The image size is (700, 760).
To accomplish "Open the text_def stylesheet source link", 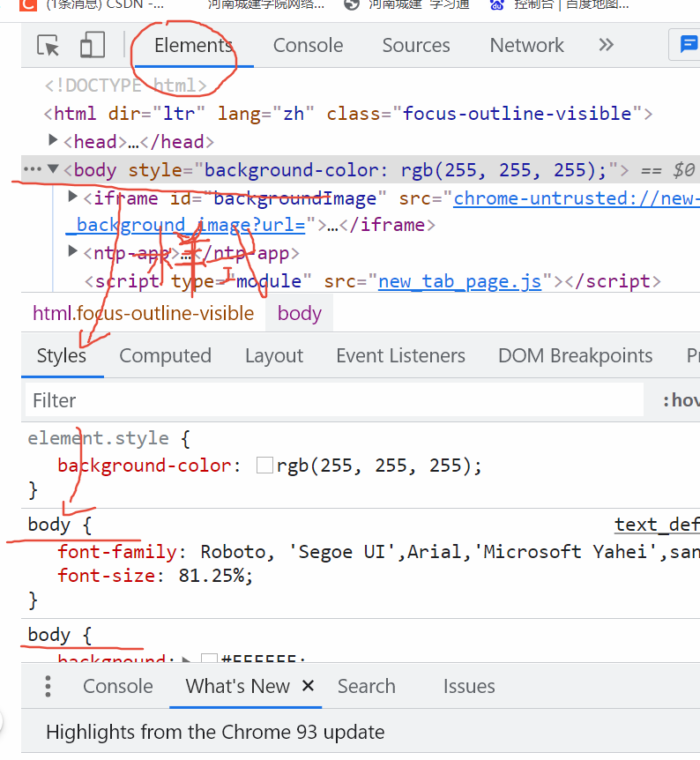I will pos(657,525).
